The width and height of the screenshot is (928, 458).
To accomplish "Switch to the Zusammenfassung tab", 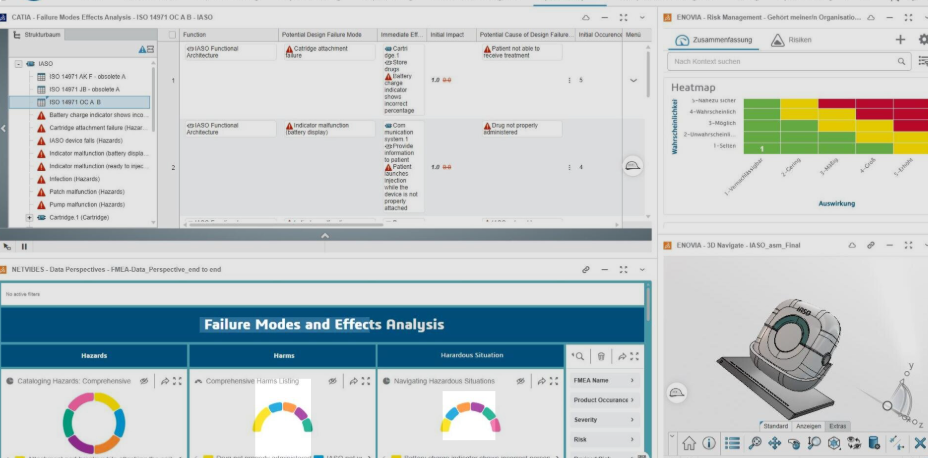I will pos(714,40).
